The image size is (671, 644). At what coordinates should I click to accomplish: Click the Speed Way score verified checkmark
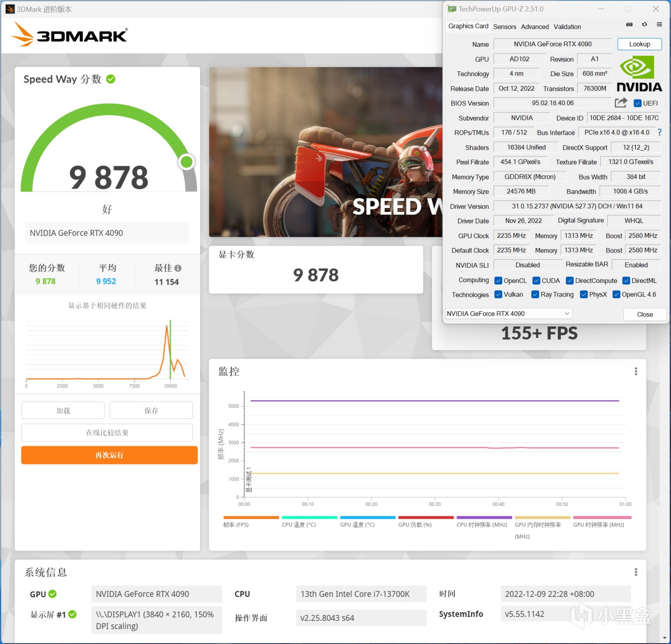coord(111,79)
